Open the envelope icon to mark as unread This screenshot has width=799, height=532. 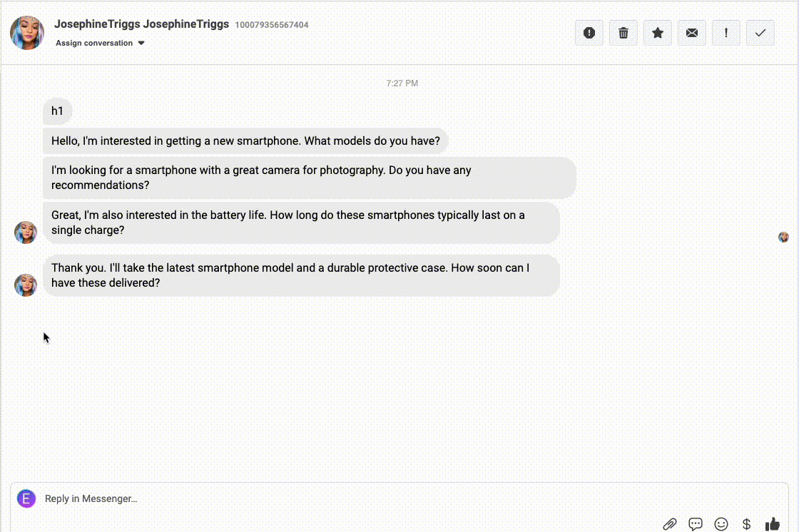pos(691,32)
